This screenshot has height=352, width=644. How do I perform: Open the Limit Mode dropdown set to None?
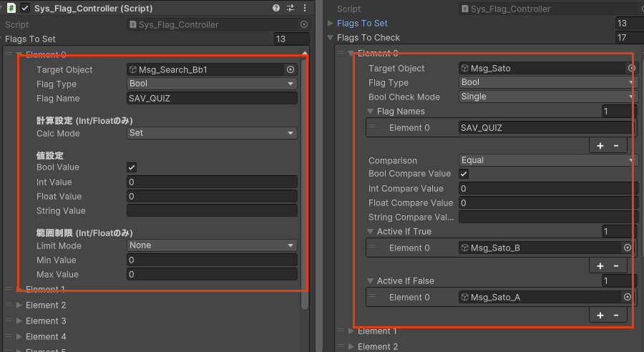click(212, 245)
